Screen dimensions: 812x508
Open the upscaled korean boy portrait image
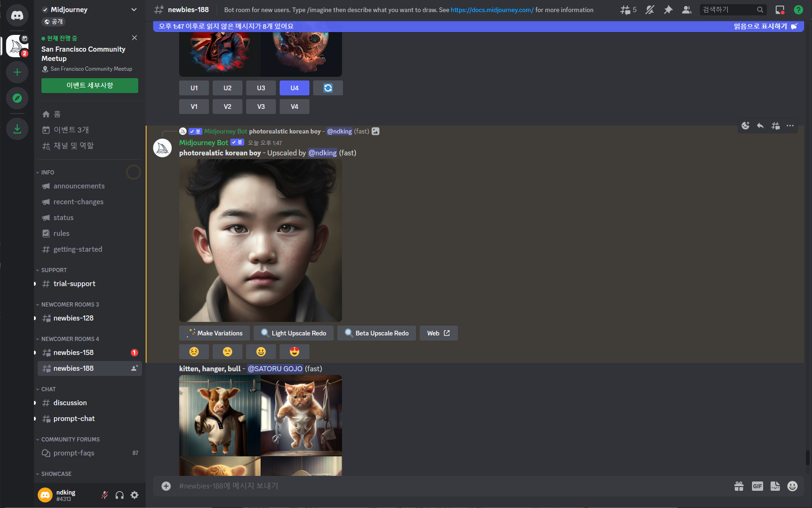(x=261, y=241)
